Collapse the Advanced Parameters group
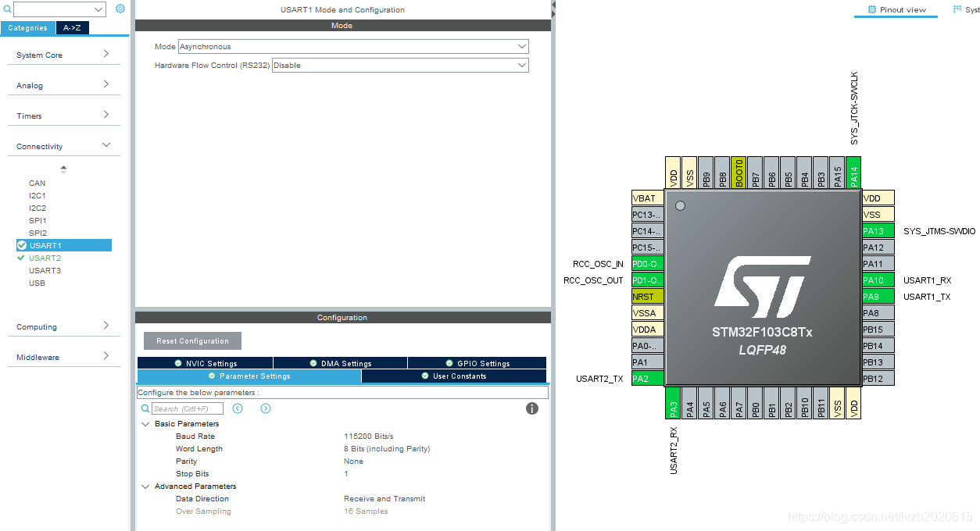Screen dimensions: 980x531 click(x=145, y=486)
